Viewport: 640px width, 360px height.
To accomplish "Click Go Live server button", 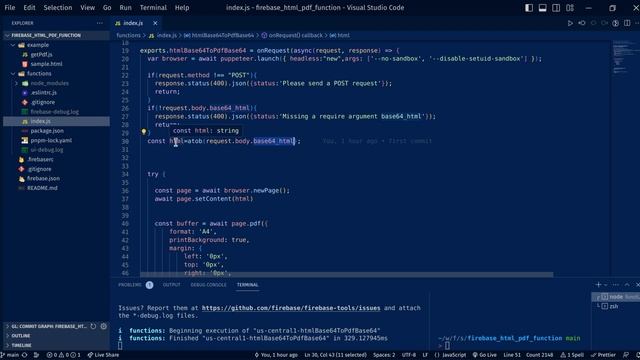I will tap(484, 355).
